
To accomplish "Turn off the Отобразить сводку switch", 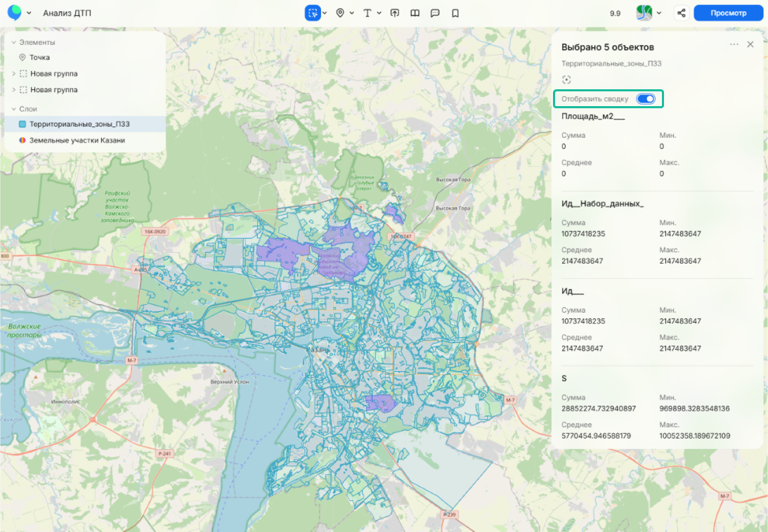I will pyautogui.click(x=645, y=99).
